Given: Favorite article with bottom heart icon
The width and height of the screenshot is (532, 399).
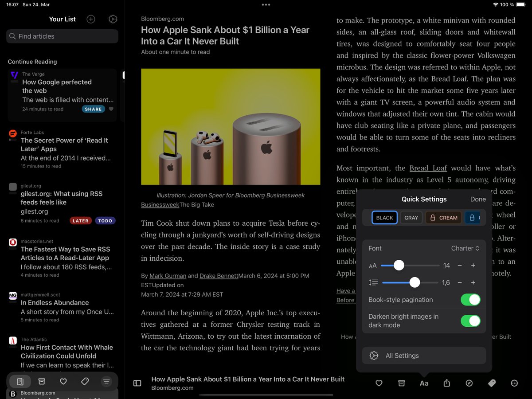Looking at the screenshot, I should [379, 383].
